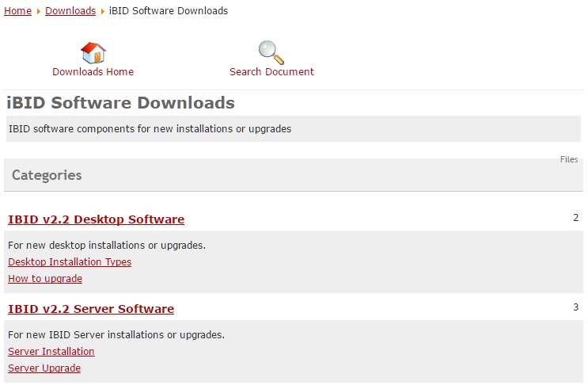588x389 pixels.
Task: Follow the Server Installation link
Action: (x=51, y=352)
